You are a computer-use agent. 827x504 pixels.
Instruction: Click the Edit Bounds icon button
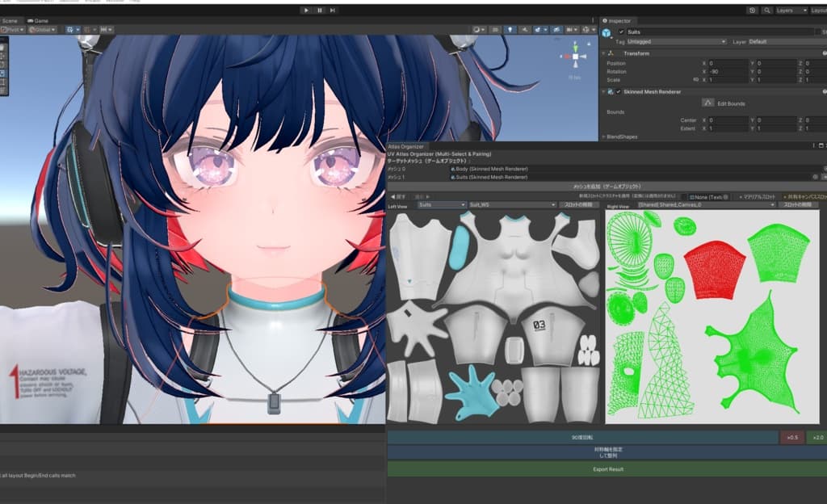coord(707,103)
